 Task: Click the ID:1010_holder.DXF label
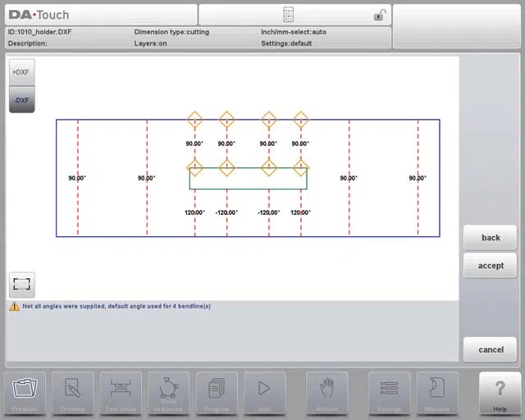pos(39,32)
